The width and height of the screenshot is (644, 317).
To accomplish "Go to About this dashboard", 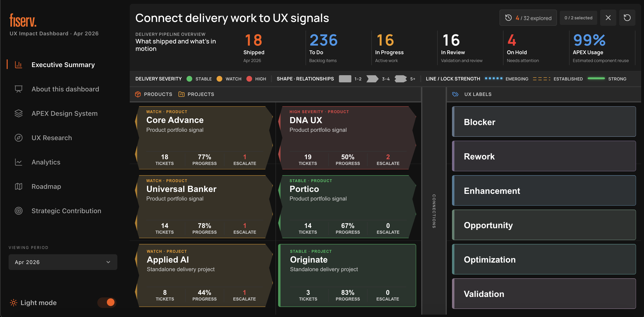I will (x=65, y=89).
